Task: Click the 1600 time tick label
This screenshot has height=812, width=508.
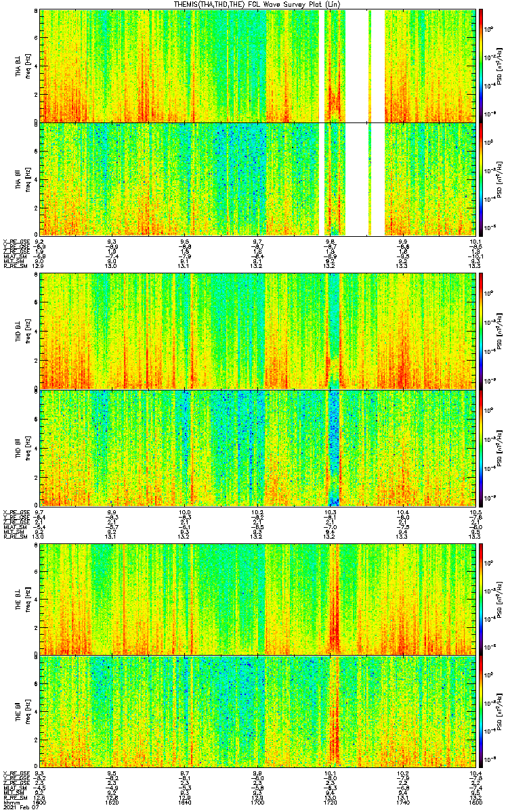Action: pos(41,801)
